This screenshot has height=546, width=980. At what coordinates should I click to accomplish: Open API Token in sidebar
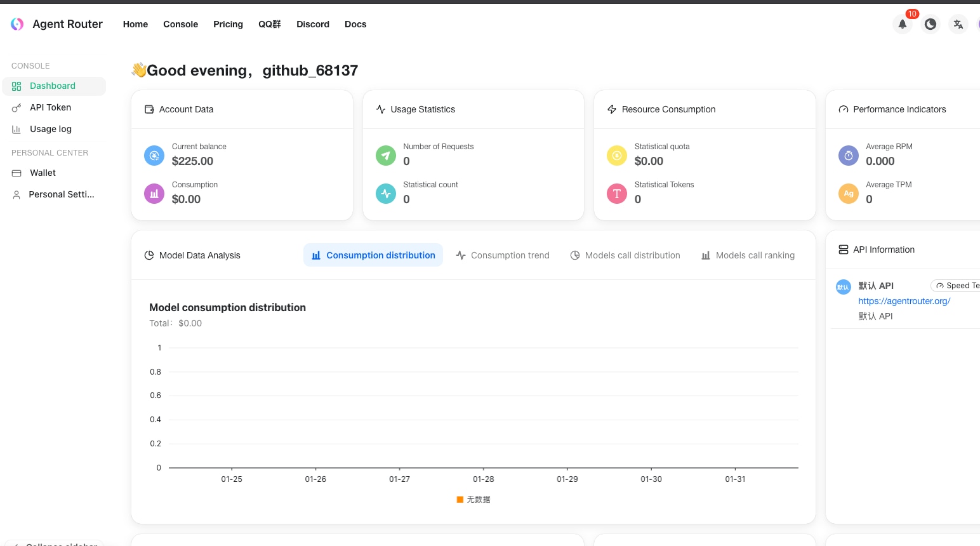pos(50,107)
